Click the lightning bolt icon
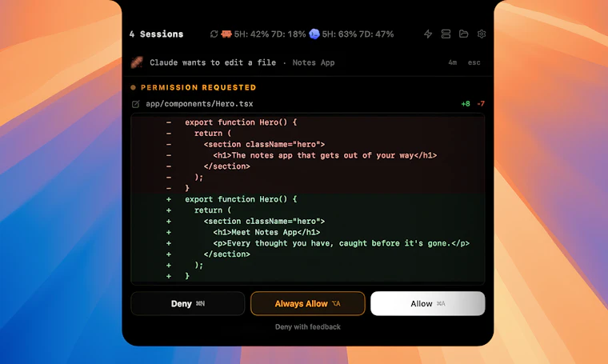Viewport: 608px width, 364px height. coord(428,34)
